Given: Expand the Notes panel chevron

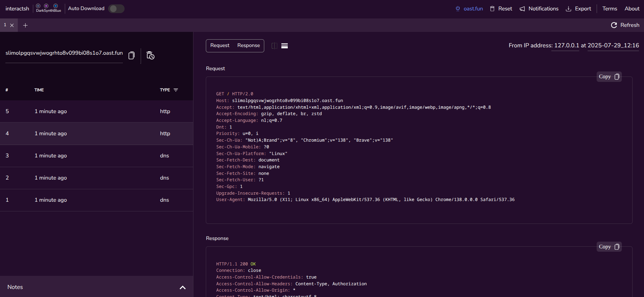Looking at the screenshot, I should click(183, 287).
